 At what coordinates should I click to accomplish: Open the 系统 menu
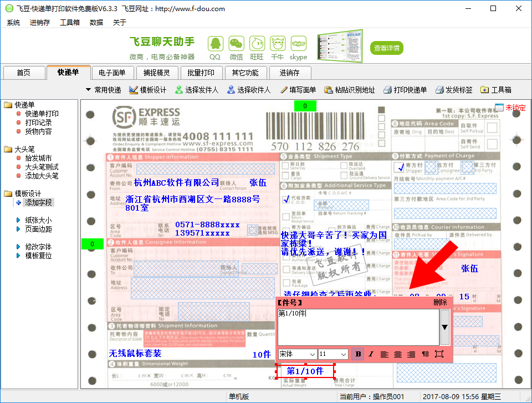pos(13,22)
